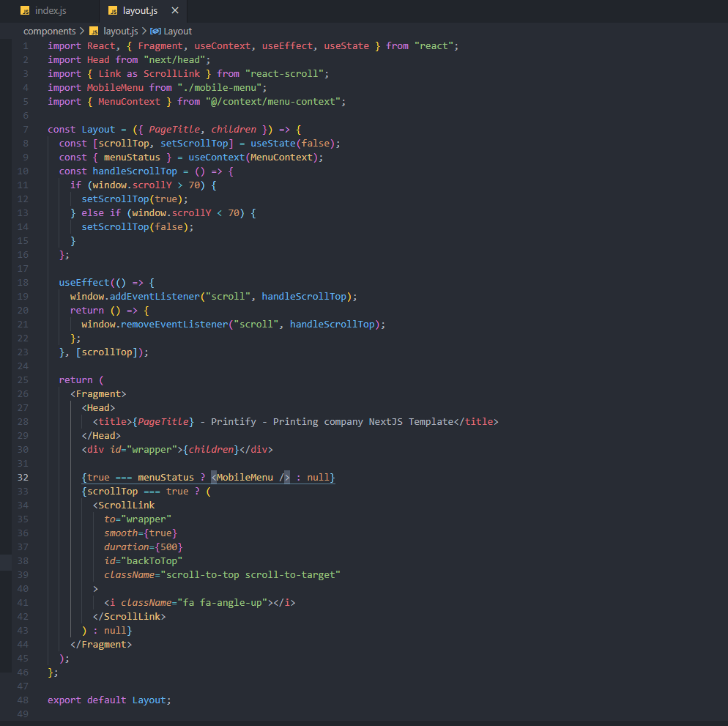
Task: Click the JS file icon on layout.js tab
Action: click(112, 11)
